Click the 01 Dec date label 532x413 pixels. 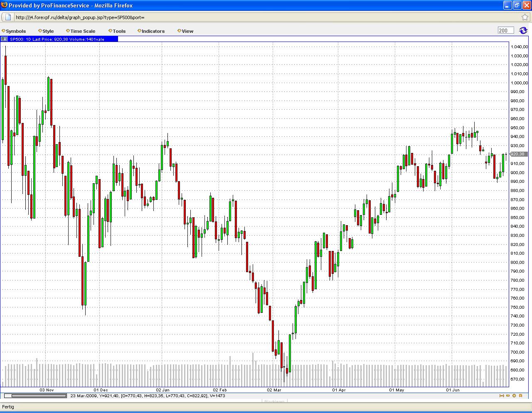pos(101,390)
